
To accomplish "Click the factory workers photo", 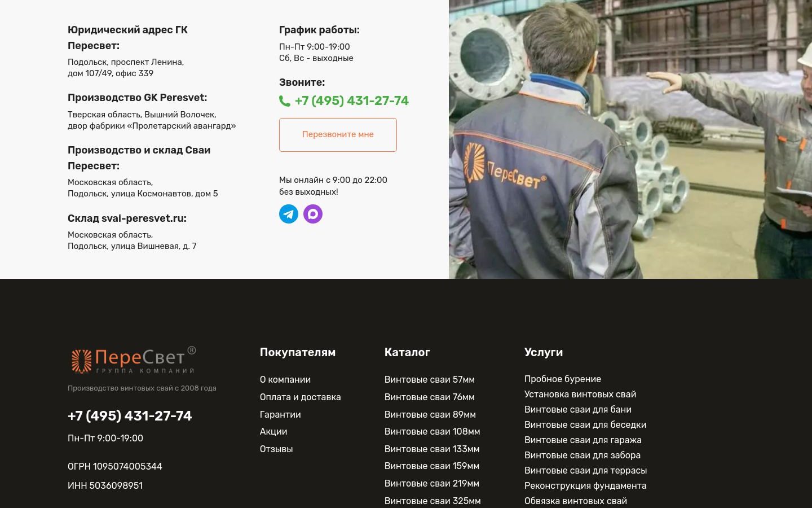I will 630,139.
